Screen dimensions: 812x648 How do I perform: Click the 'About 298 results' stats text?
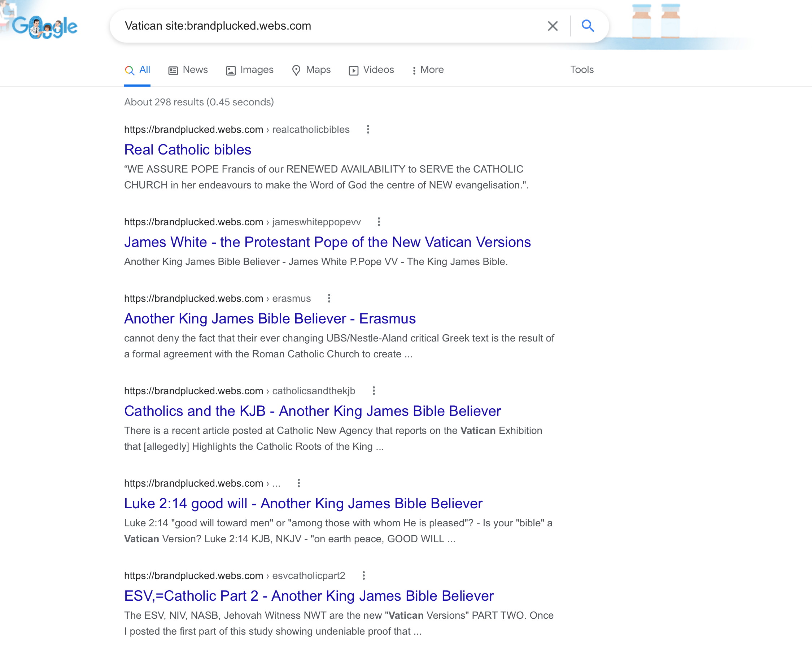[x=199, y=102]
